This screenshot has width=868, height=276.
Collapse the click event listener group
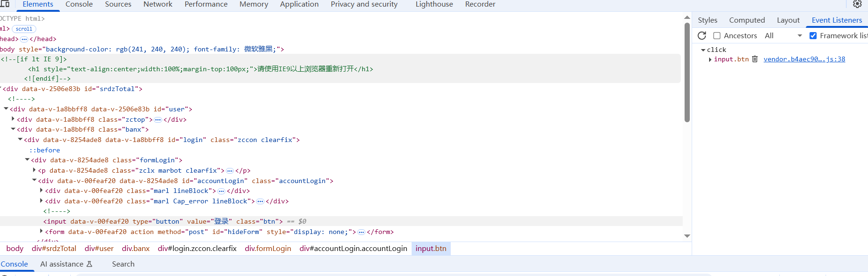coord(703,50)
